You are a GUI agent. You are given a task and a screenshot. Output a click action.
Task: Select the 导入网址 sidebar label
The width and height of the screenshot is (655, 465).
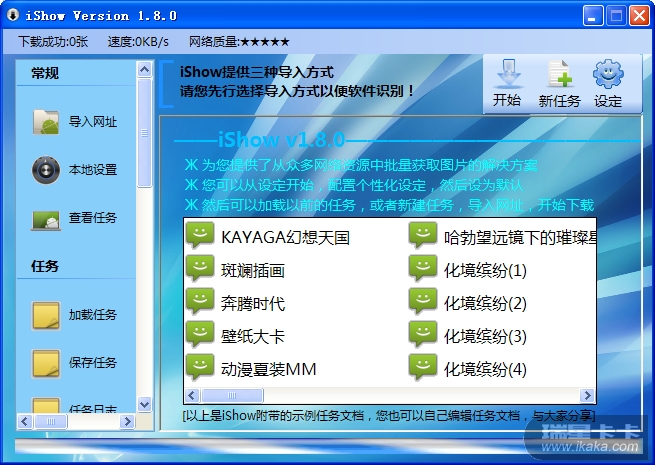(93, 122)
